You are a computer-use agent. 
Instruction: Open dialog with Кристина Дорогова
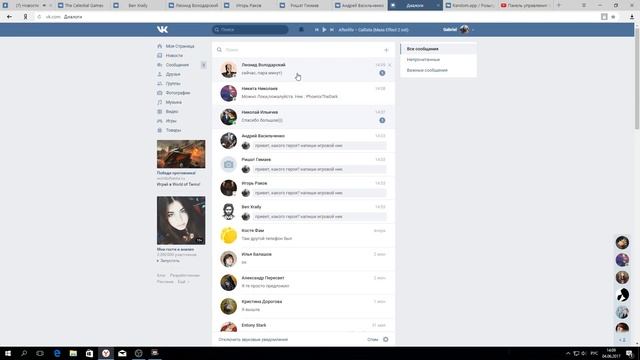[x=303, y=306]
